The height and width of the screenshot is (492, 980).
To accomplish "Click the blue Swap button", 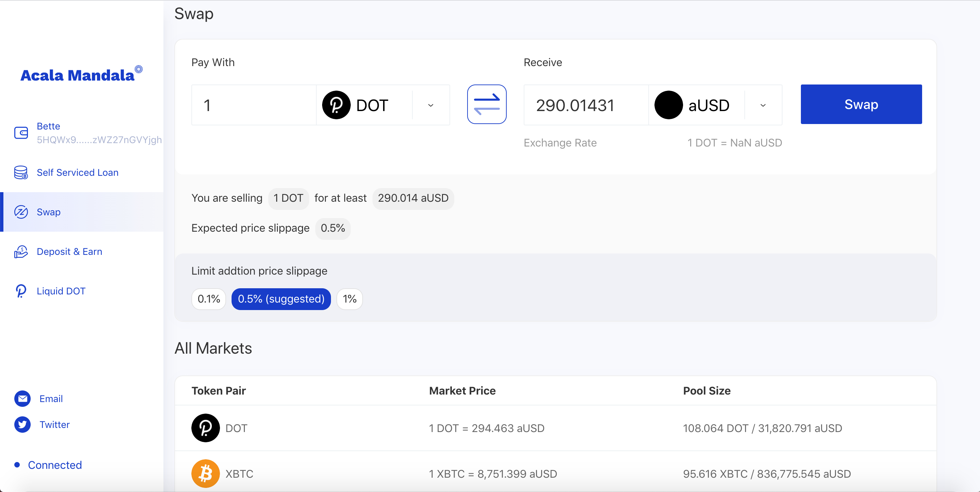I will (x=861, y=104).
